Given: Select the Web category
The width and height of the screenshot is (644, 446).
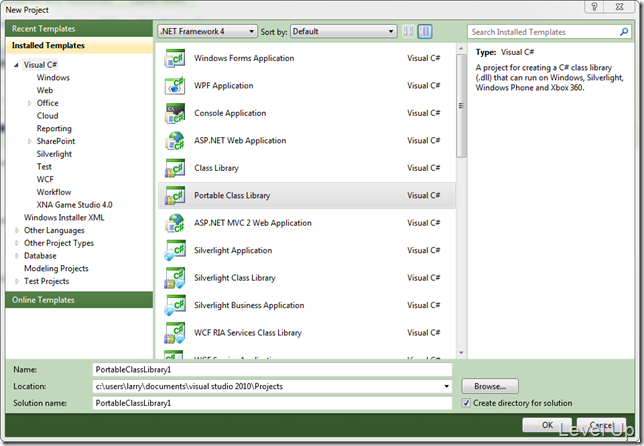Looking at the screenshot, I should click(45, 90).
